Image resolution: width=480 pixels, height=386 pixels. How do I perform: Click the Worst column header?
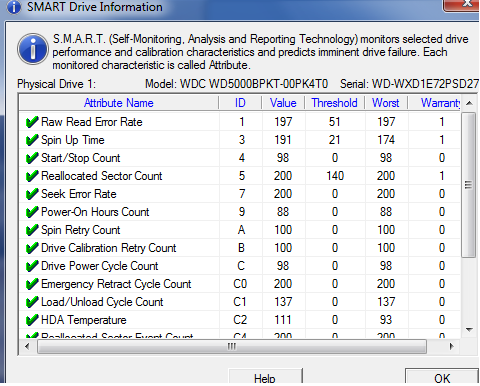tap(386, 103)
